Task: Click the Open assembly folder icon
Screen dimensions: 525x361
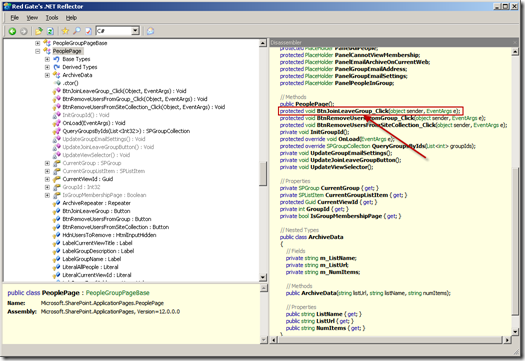Action: (39, 31)
